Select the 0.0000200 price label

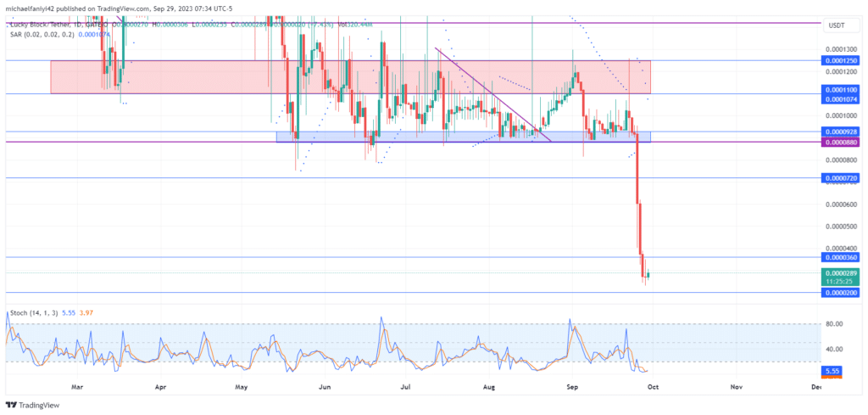(841, 293)
